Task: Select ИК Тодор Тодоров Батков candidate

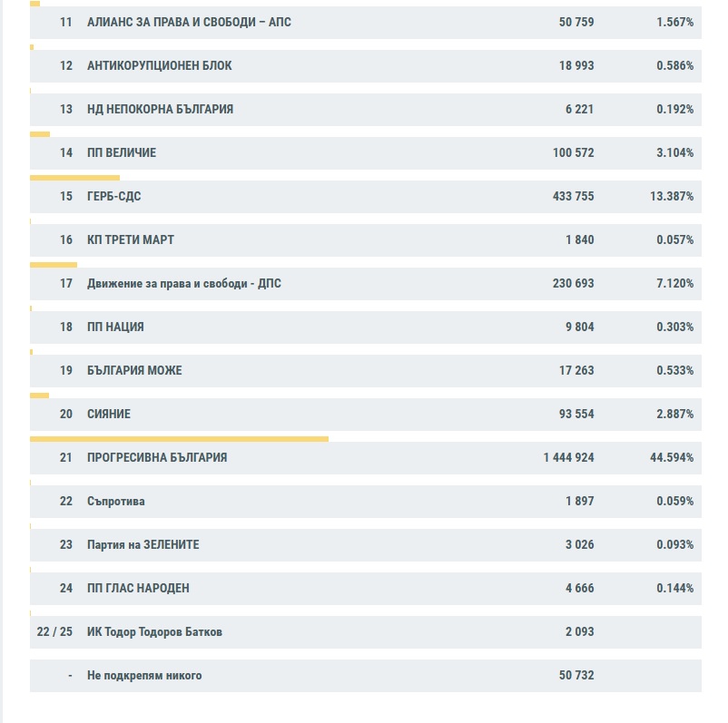Action: click(154, 632)
